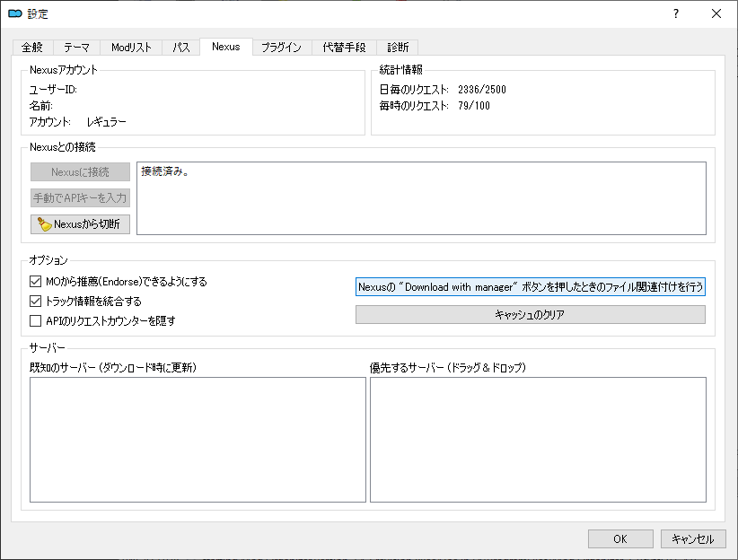Click the アカウント value レギュラー

click(x=106, y=122)
